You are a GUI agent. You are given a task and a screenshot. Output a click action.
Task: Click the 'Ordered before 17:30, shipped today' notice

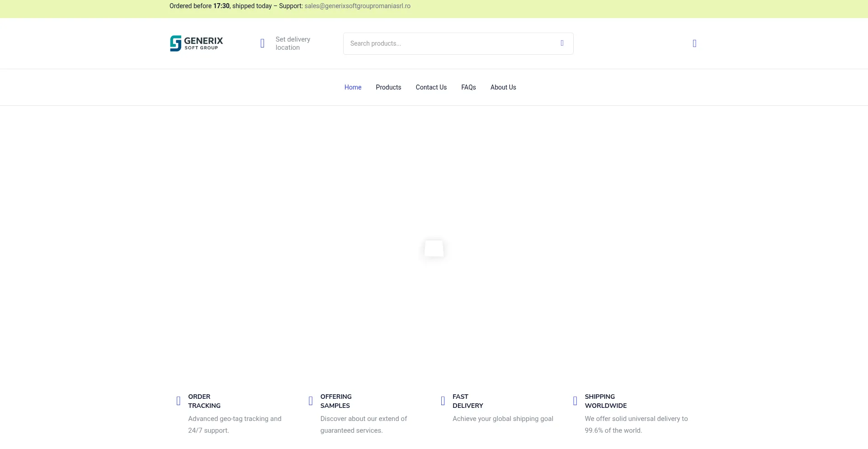[221, 6]
